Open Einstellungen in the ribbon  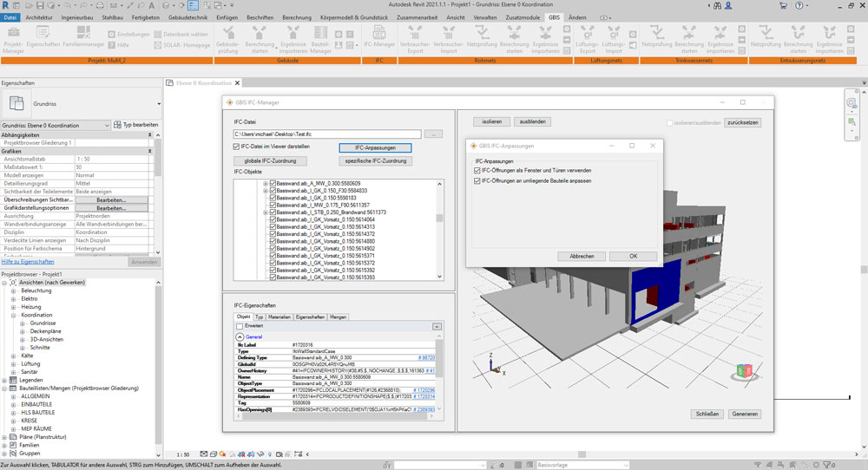pyautogui.click(x=128, y=35)
